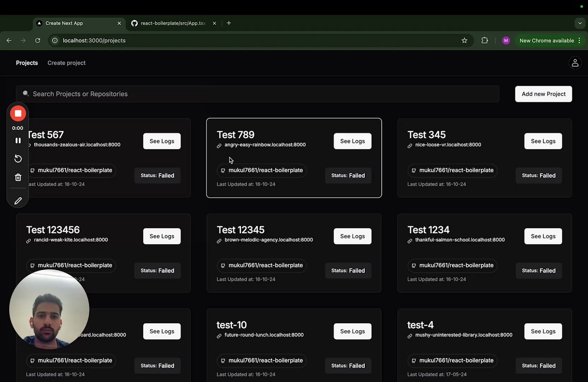Screen dimensions: 588x382
Task: Click Add new Project button
Action: click(x=543, y=94)
